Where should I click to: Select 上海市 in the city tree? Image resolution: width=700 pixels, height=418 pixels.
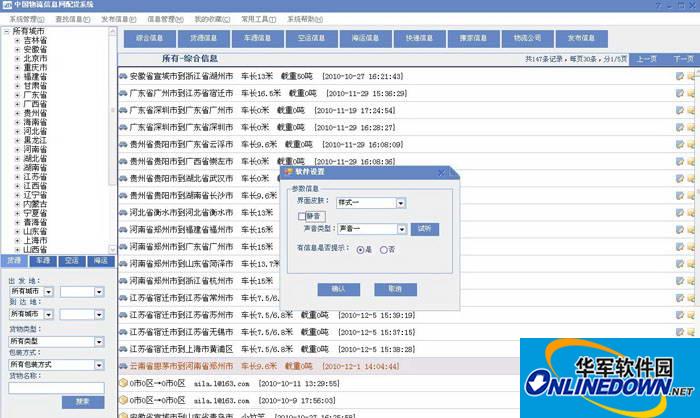(x=35, y=240)
